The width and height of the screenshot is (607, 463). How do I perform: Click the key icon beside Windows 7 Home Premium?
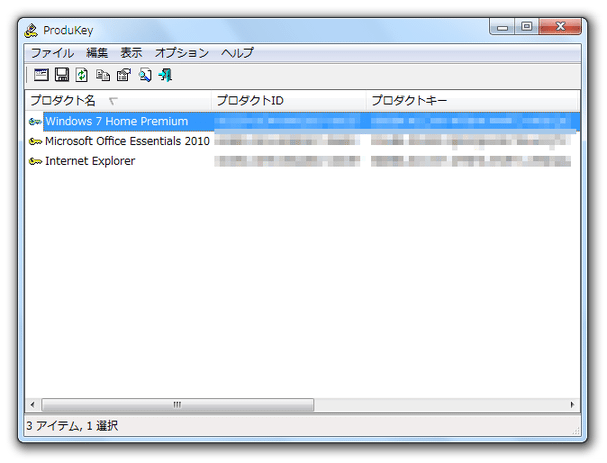35,122
